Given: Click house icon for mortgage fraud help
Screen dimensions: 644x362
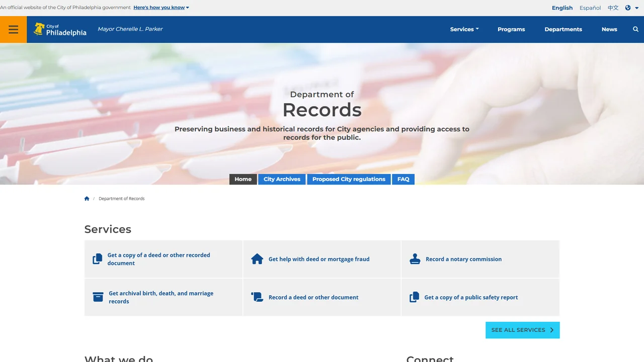Looking at the screenshot, I should pyautogui.click(x=257, y=259).
